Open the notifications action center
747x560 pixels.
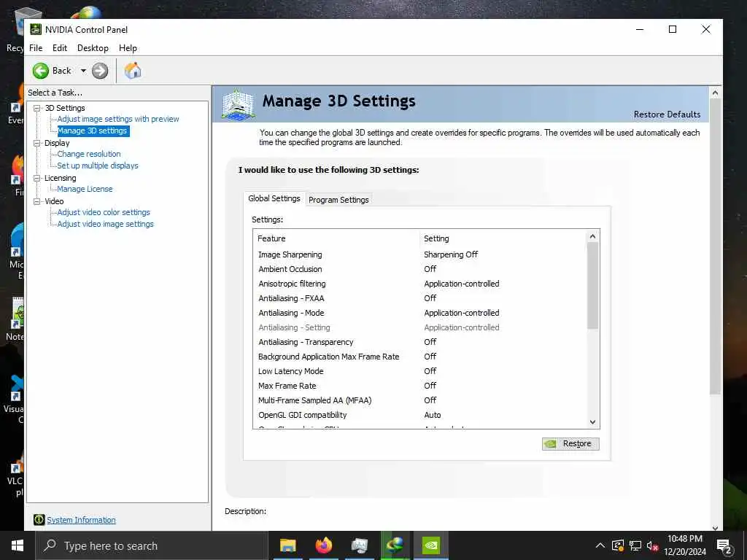[x=724, y=546]
